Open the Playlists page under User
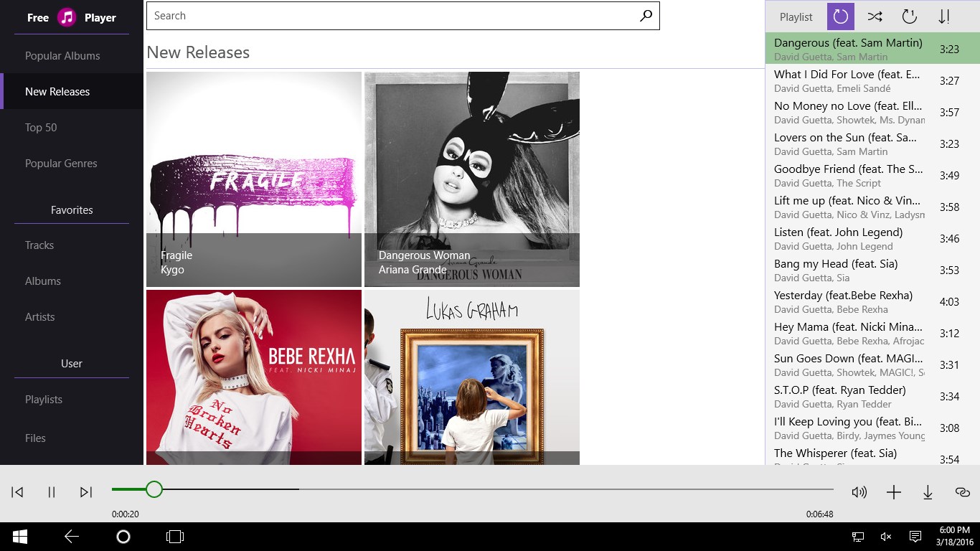Viewport: 980px width, 551px height. [44, 399]
